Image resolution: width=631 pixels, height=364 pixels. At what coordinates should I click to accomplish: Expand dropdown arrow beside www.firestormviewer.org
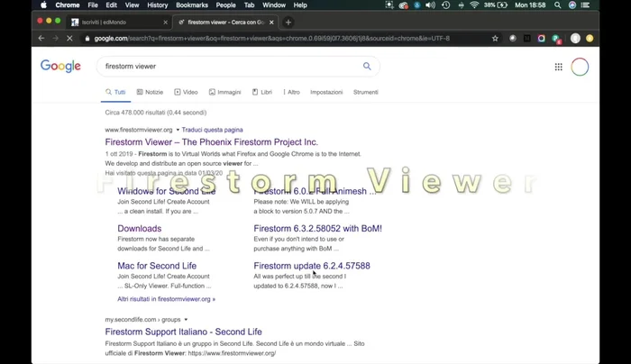point(178,130)
